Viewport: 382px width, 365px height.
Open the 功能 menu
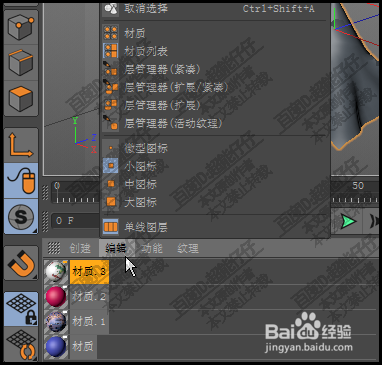pos(152,248)
